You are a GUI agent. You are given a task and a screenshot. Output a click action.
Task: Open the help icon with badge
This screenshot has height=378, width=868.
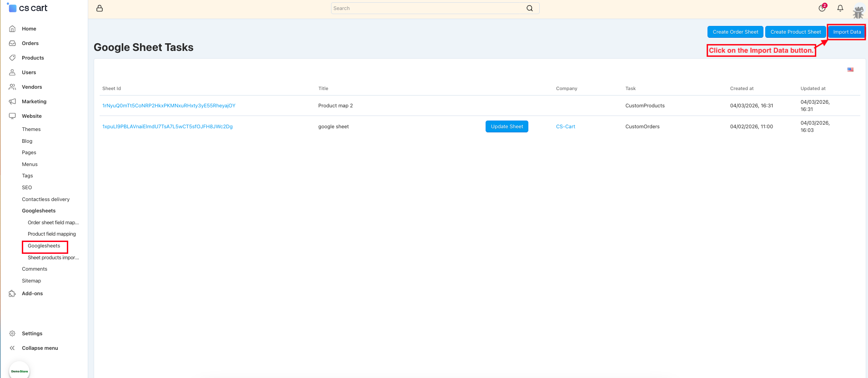[822, 8]
